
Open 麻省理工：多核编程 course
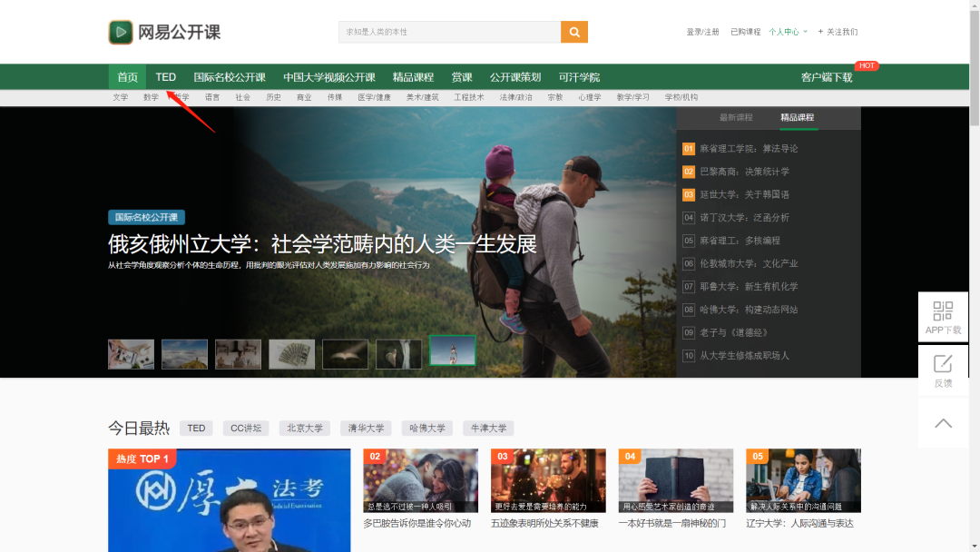740,241
